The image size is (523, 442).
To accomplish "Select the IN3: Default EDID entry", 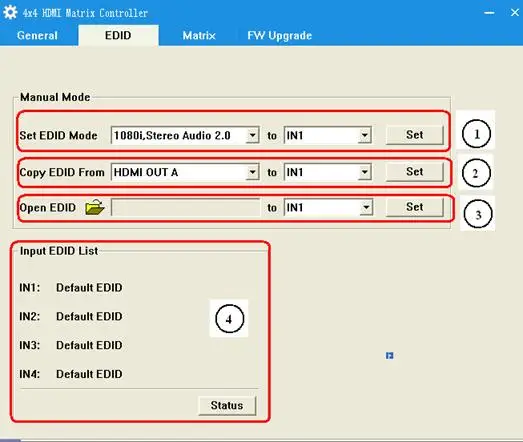I will click(x=71, y=345).
